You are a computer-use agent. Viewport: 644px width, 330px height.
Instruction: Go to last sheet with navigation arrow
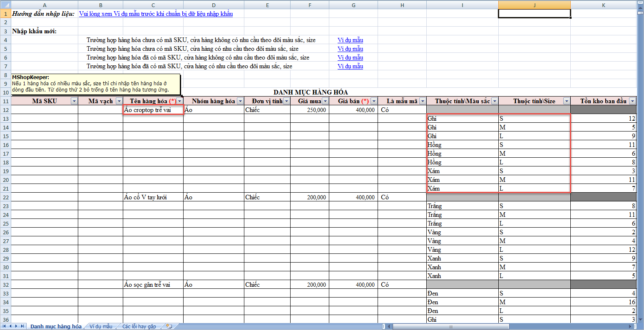[22, 326]
